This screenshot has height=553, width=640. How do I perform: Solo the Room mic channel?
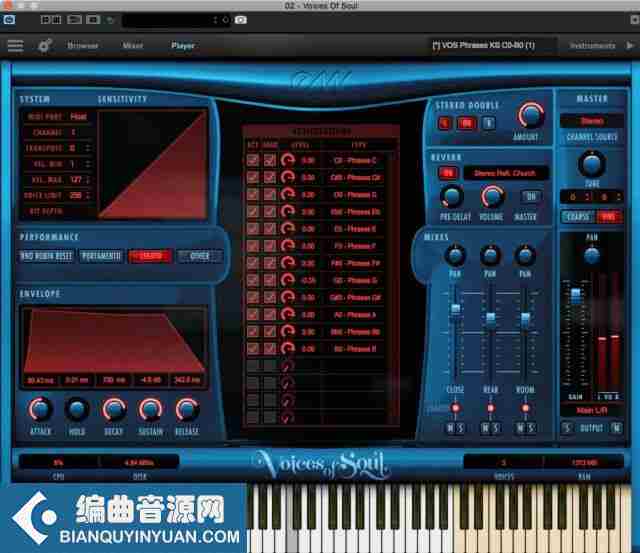[531, 428]
